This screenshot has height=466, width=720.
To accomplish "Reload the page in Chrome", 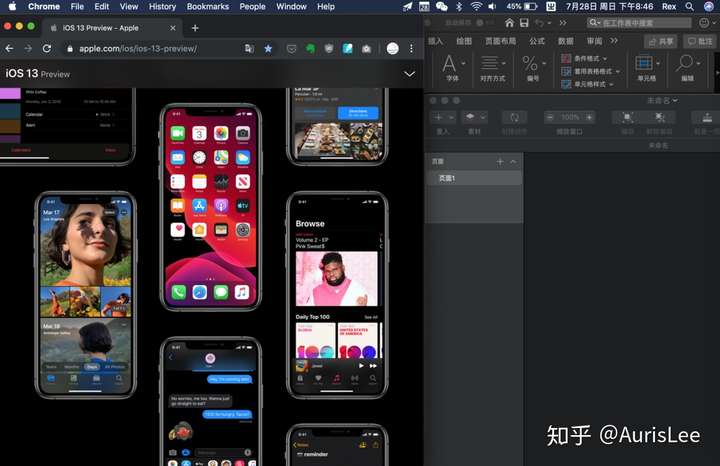I will point(46,48).
